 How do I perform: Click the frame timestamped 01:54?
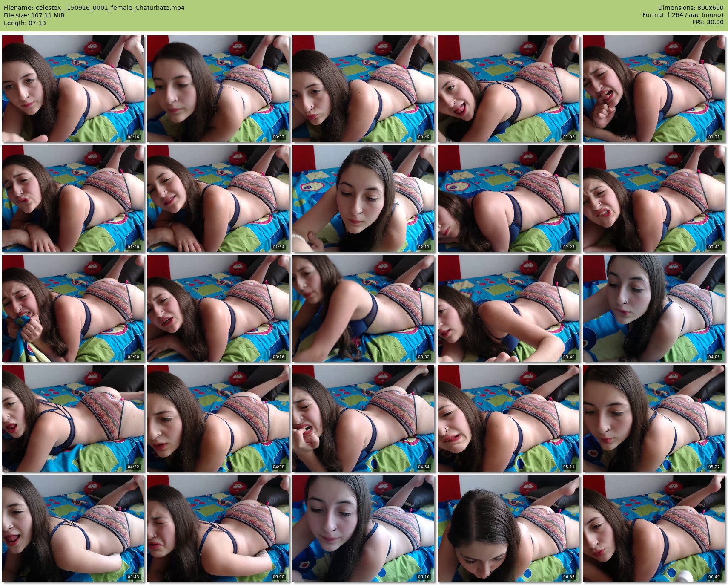[218, 199]
